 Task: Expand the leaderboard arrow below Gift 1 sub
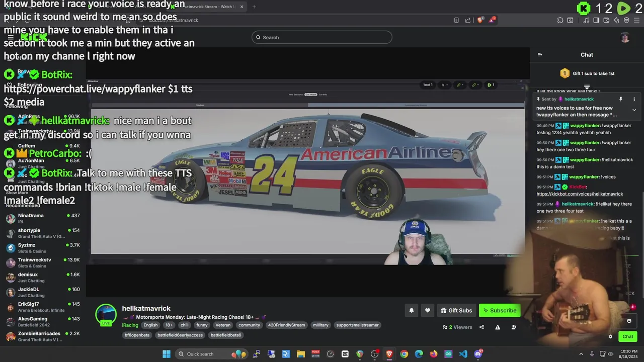pos(587,87)
